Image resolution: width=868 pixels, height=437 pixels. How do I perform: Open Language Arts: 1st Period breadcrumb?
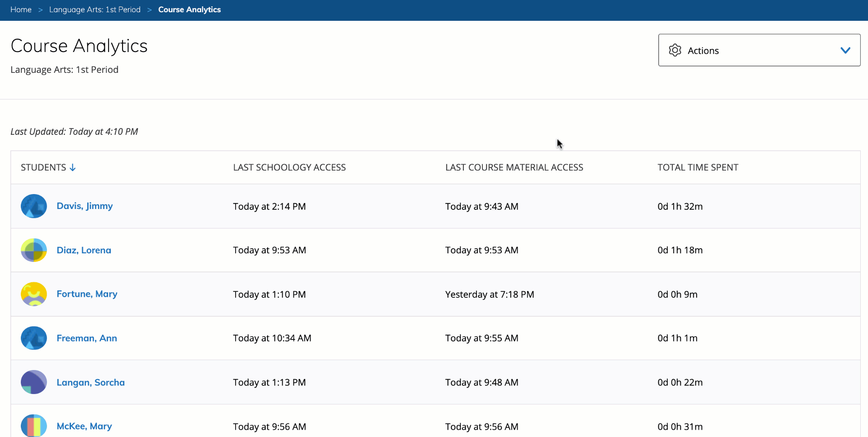(94, 9)
